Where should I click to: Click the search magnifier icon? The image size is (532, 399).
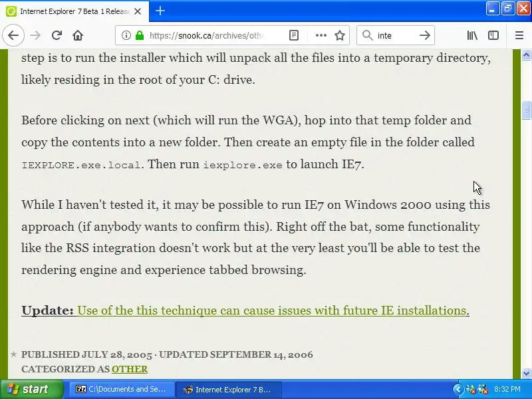(367, 35)
